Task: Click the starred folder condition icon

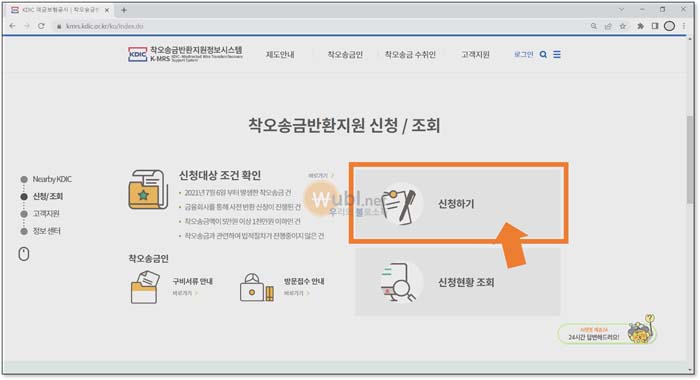Action: pos(147,189)
